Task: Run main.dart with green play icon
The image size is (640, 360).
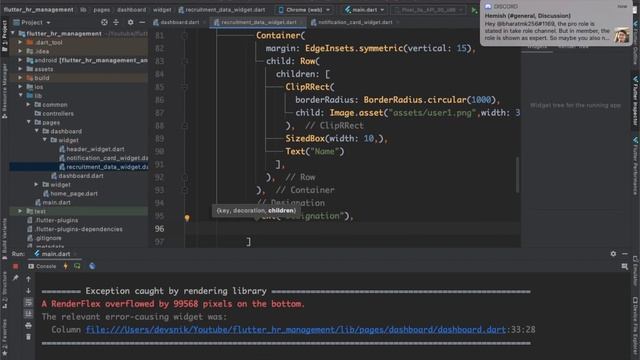Action: pos(474,10)
